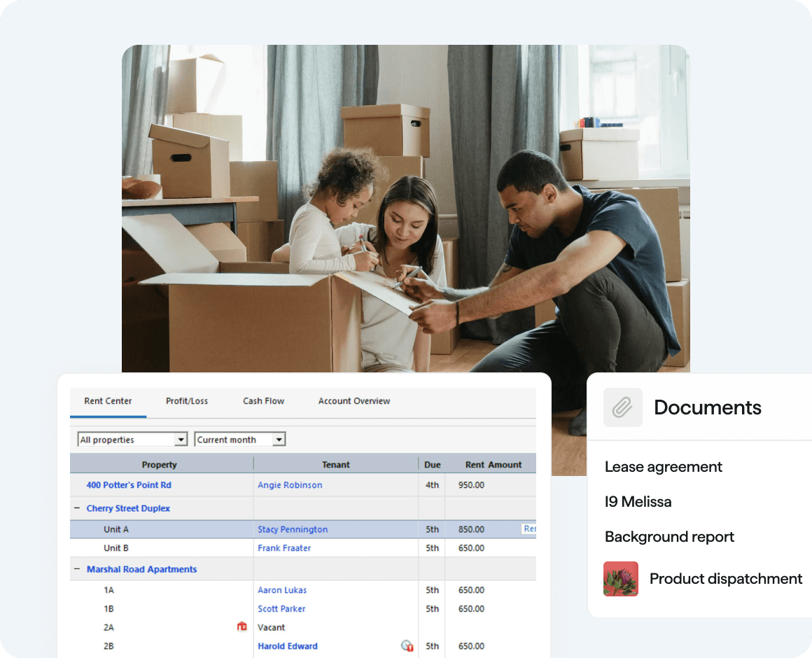Click the partially visible button on Unit A row
The width and height of the screenshot is (812, 658).
(x=529, y=529)
